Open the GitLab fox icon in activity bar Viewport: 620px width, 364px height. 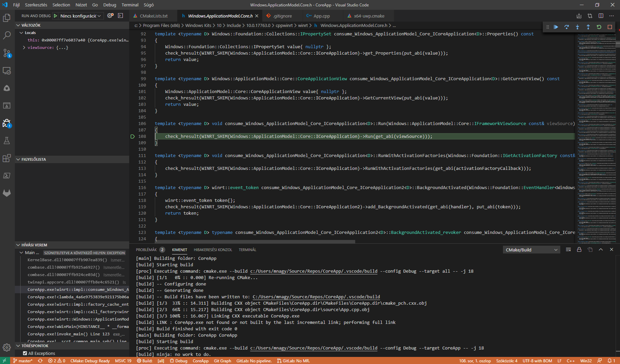(x=7, y=193)
